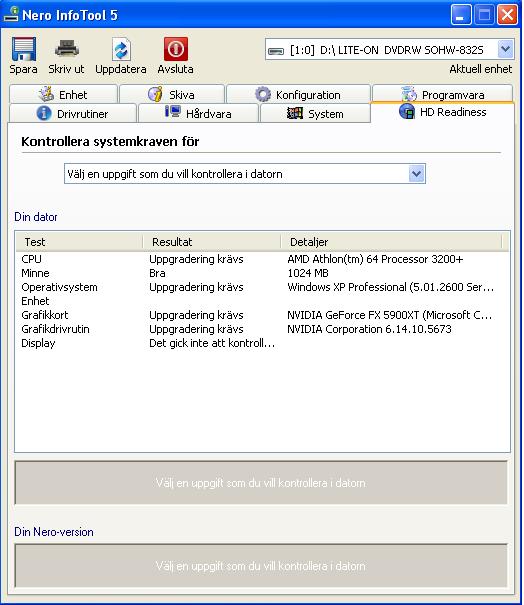
Task: Click the Test column header
Action: coord(79,242)
